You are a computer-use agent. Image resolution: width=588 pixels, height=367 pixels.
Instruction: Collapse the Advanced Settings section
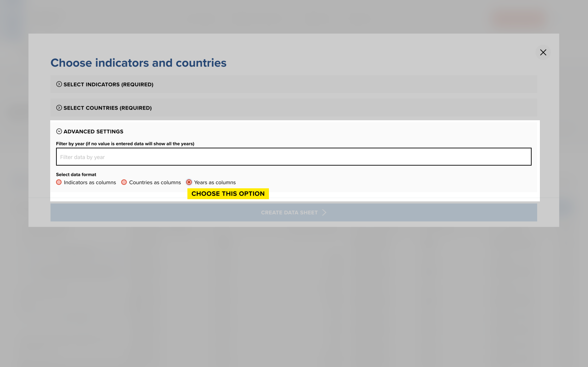pos(90,132)
